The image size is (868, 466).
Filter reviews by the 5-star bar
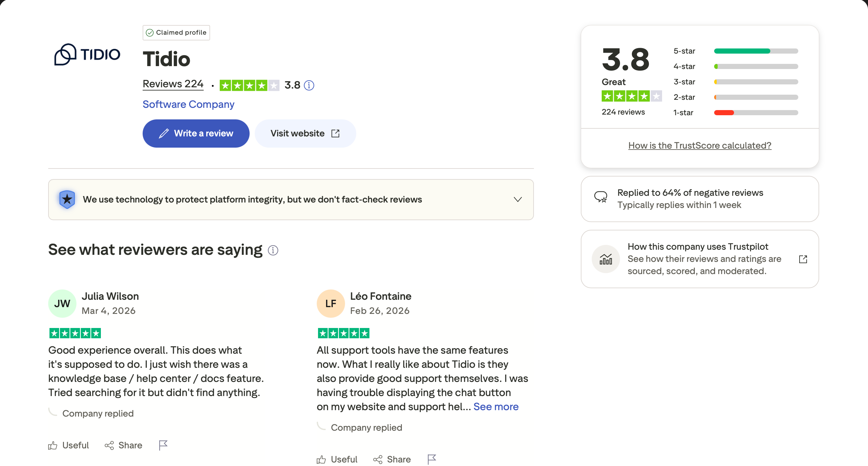[756, 51]
